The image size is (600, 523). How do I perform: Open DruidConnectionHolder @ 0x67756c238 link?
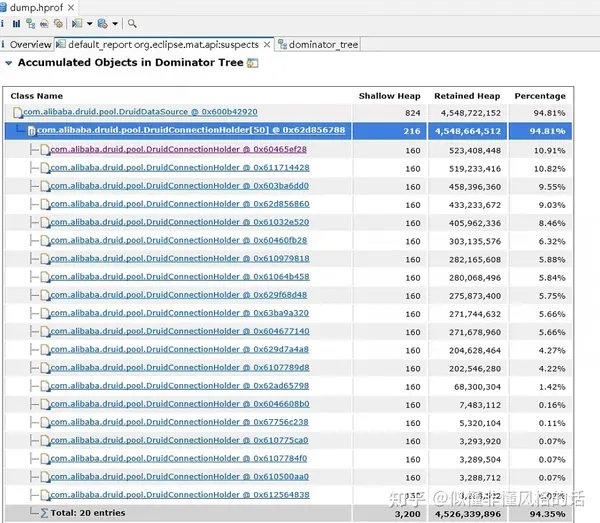point(179,422)
